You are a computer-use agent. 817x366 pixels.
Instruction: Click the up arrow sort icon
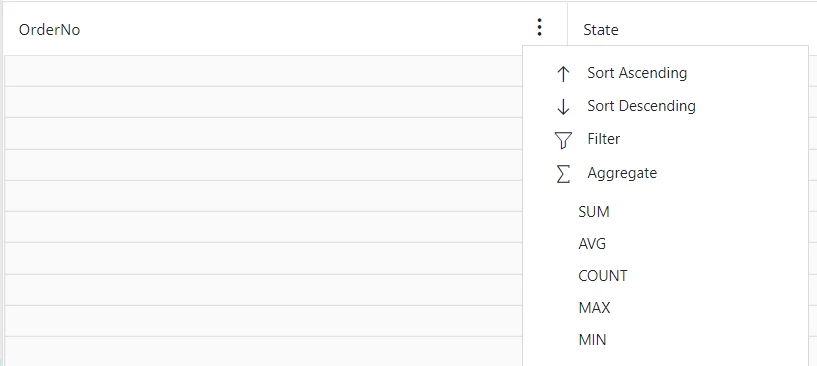click(x=563, y=74)
